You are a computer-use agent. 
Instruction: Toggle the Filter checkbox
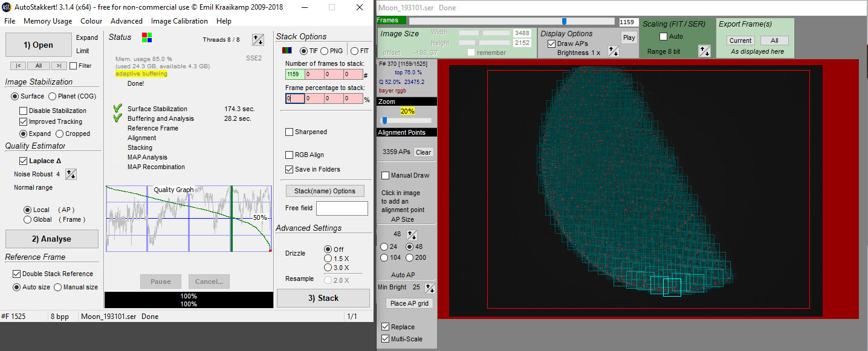tap(73, 66)
